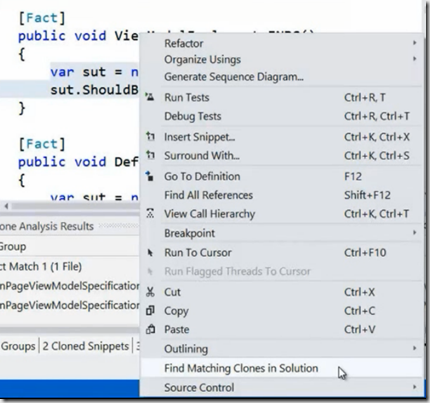This screenshot has height=403, width=430.
Task: Choose Insert Snippet menu entry
Action: point(281,137)
